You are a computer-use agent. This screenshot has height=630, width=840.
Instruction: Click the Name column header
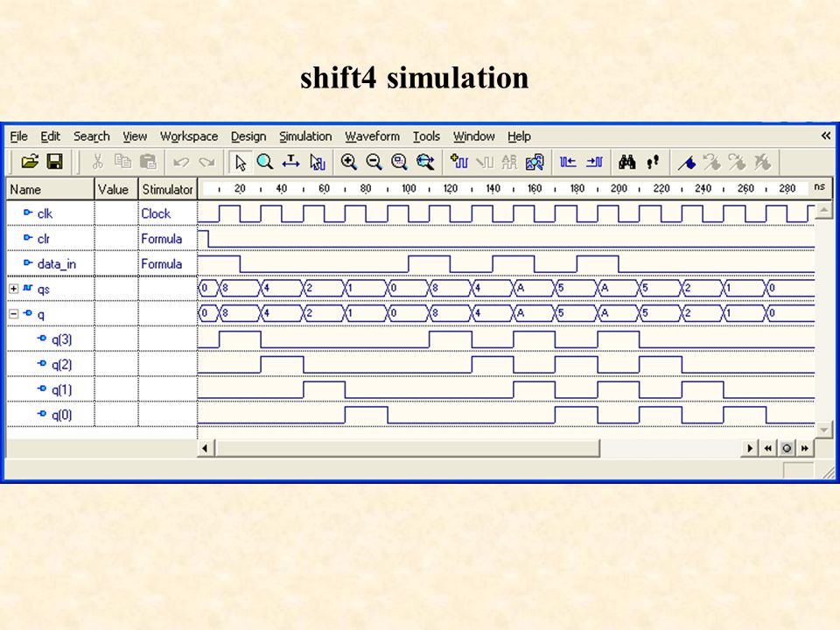51,190
